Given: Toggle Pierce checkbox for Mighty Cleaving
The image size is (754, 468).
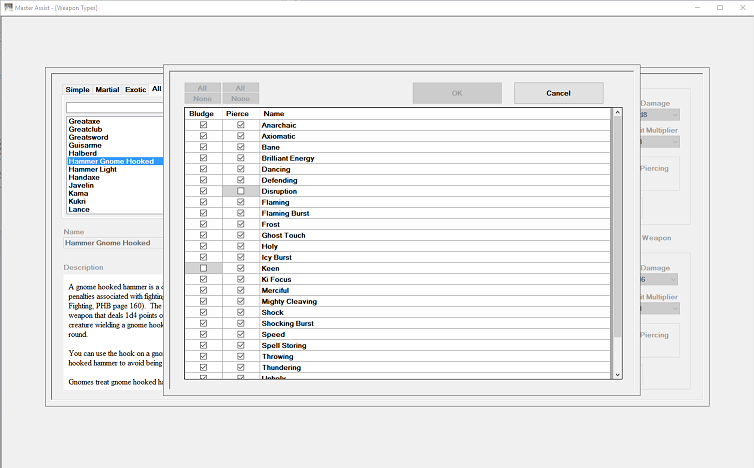Looking at the screenshot, I should coord(241,302).
